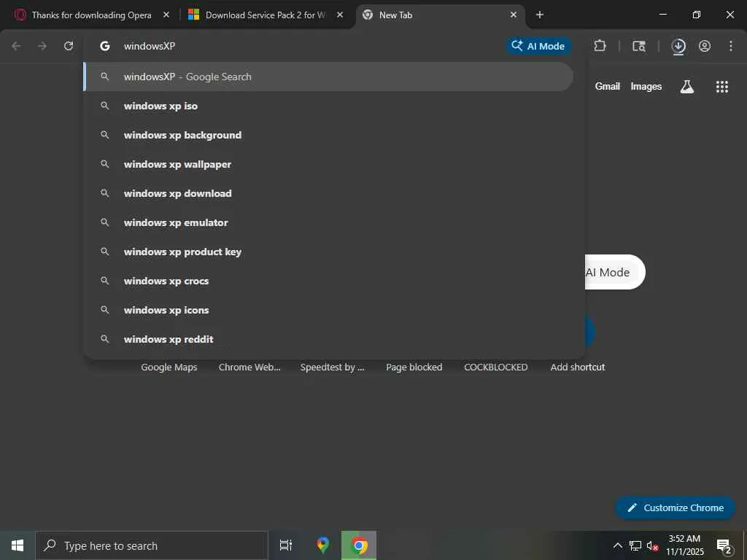Open the Google apps grid icon
747x560 pixels.
pyautogui.click(x=722, y=87)
